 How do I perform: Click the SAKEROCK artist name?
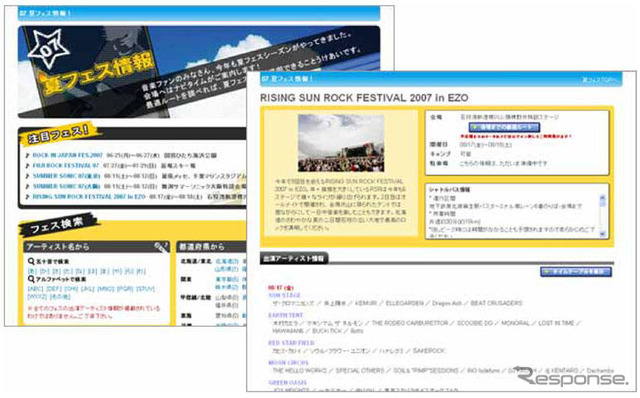(429, 351)
